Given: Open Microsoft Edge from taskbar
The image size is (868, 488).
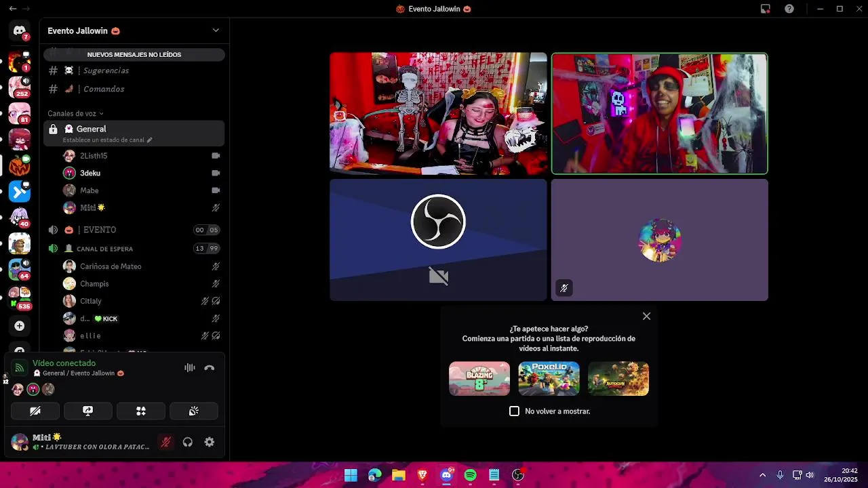Looking at the screenshot, I should (x=375, y=475).
